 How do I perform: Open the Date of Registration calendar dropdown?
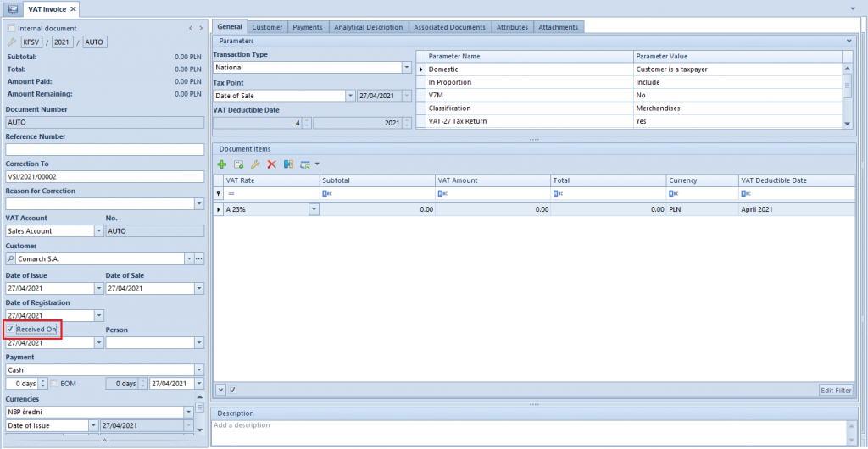click(x=99, y=315)
